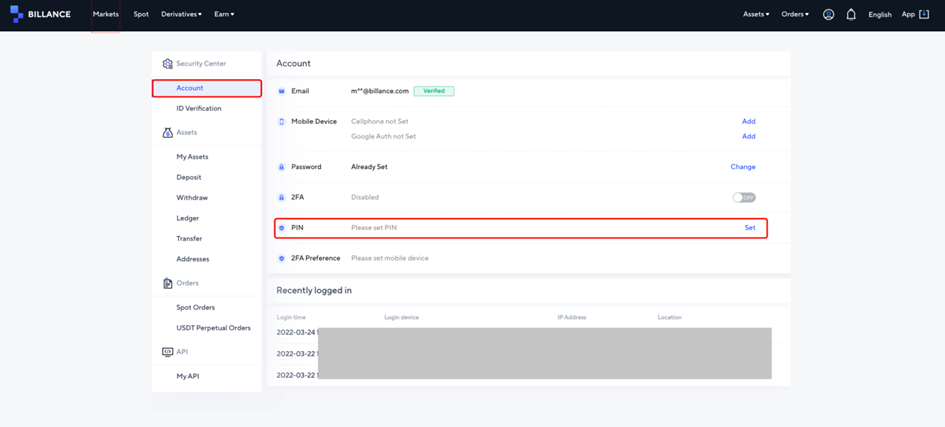Click the Billance logo icon

pyautogui.click(x=17, y=15)
